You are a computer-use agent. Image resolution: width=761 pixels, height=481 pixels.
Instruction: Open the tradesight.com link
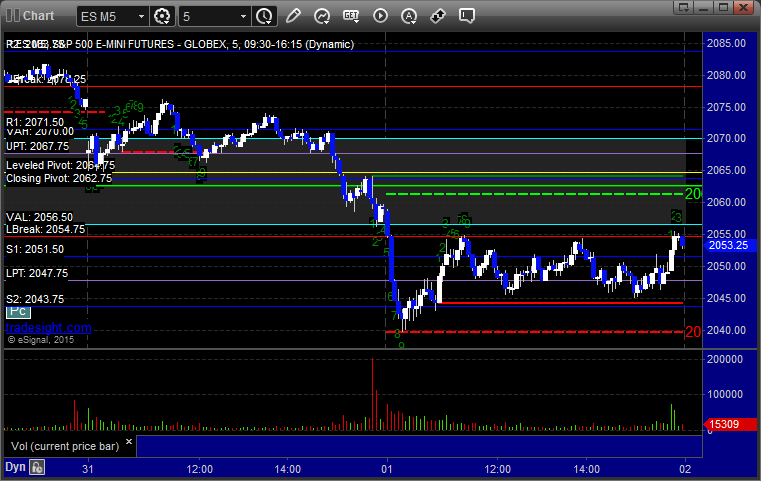(49, 328)
